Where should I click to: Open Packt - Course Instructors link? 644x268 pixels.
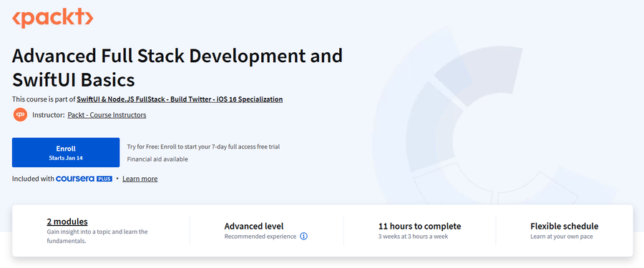(107, 115)
